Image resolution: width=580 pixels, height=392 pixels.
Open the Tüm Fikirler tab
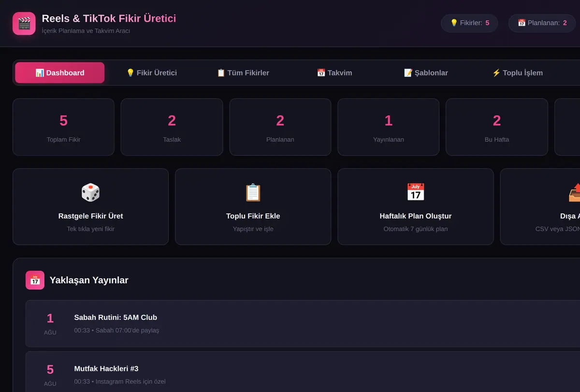point(243,73)
